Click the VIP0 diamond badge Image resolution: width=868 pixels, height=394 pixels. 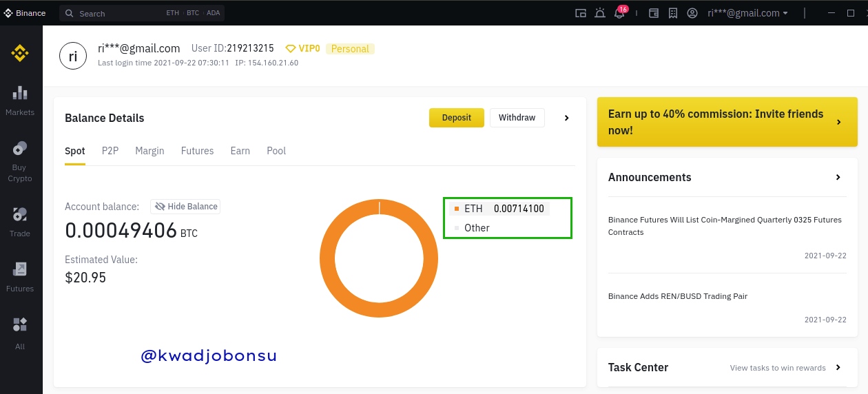pos(303,48)
